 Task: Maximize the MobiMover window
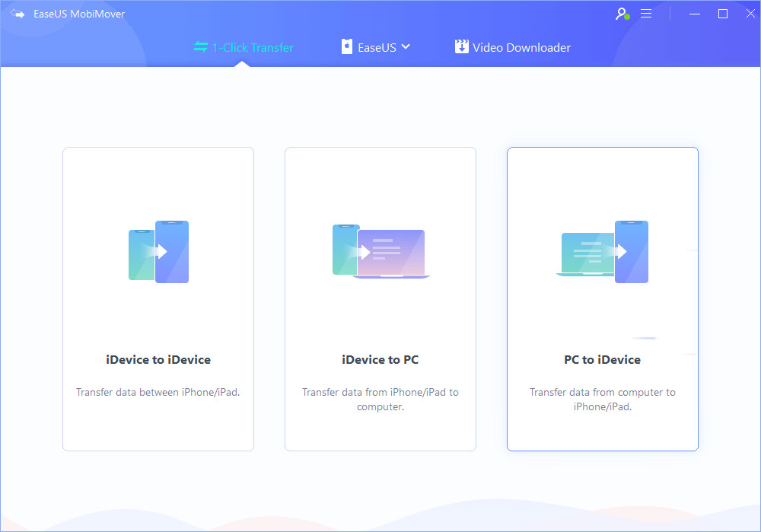(723, 14)
